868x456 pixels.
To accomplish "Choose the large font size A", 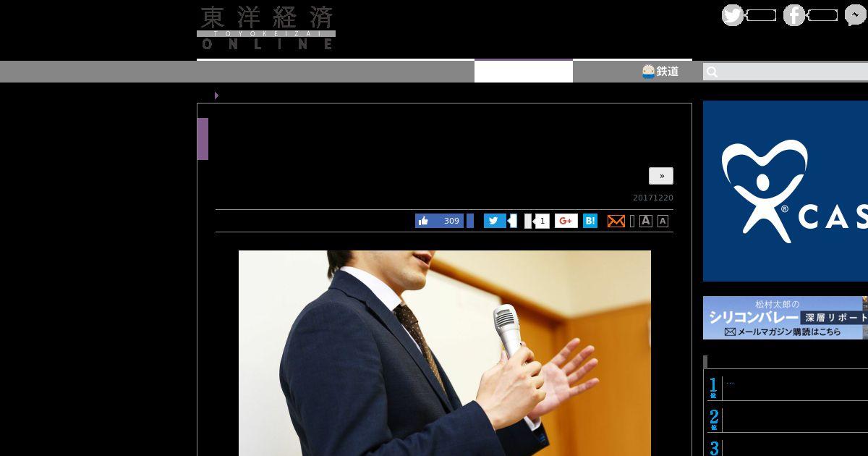I will pyautogui.click(x=646, y=221).
